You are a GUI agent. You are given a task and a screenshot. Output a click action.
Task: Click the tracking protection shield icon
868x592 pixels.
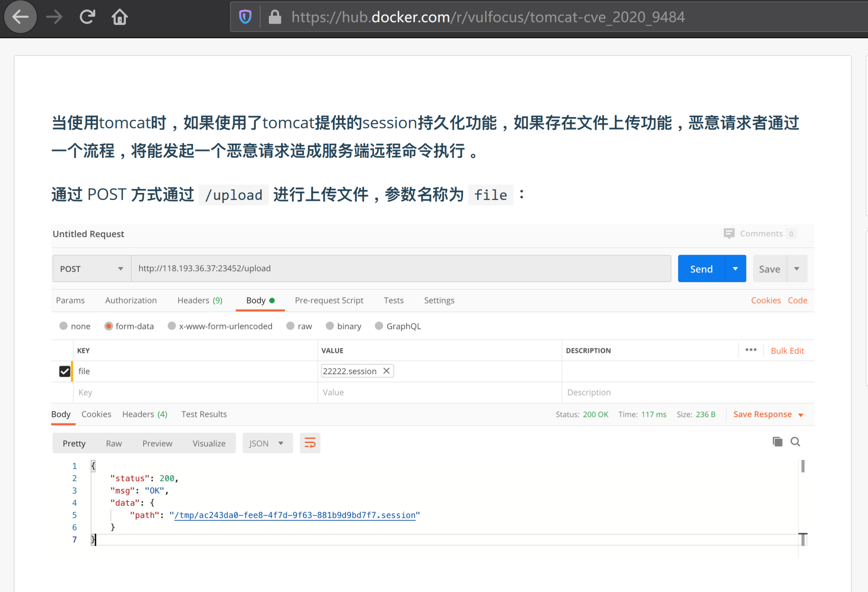245,17
